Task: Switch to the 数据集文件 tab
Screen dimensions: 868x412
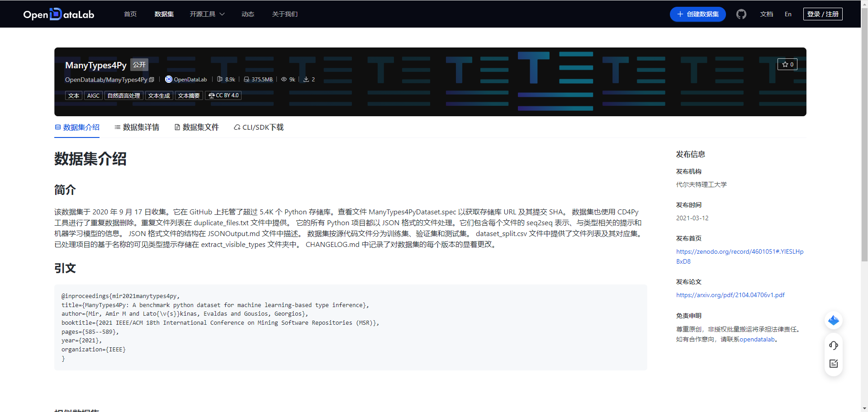Action: pos(196,128)
